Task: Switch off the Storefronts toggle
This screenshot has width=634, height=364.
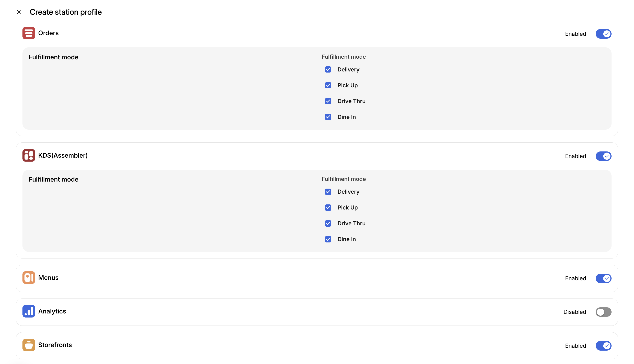Action: click(603, 346)
